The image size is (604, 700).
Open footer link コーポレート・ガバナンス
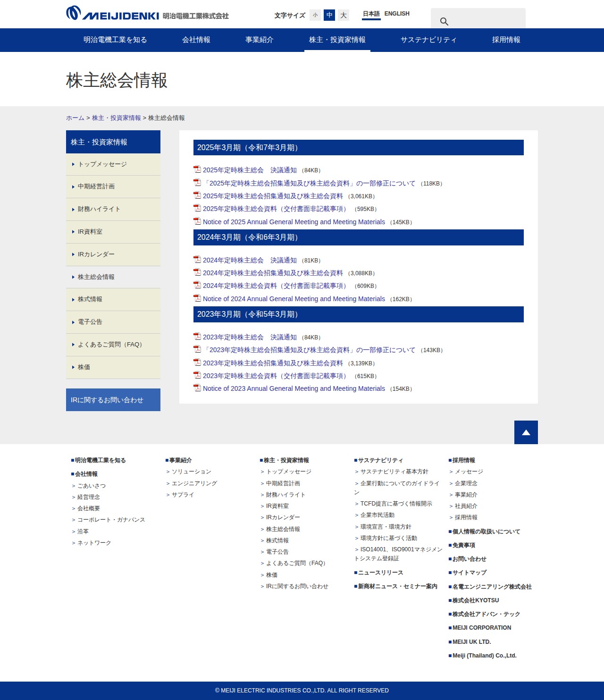pyautogui.click(x=111, y=520)
